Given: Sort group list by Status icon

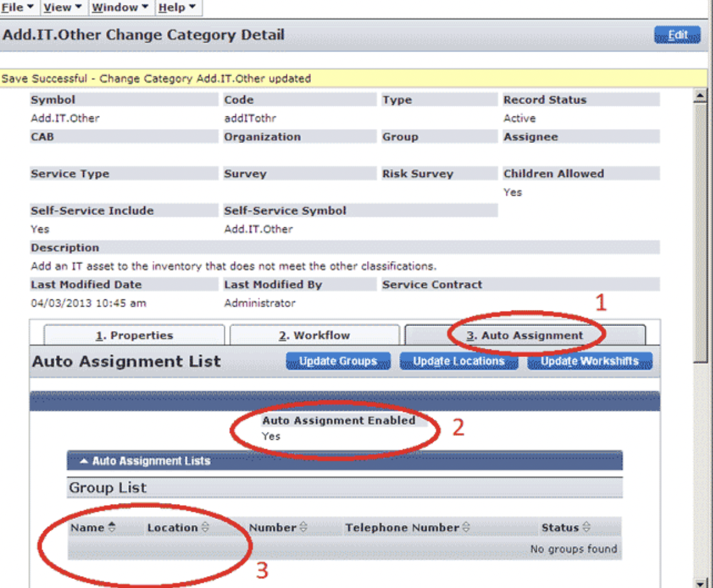Looking at the screenshot, I should (586, 528).
